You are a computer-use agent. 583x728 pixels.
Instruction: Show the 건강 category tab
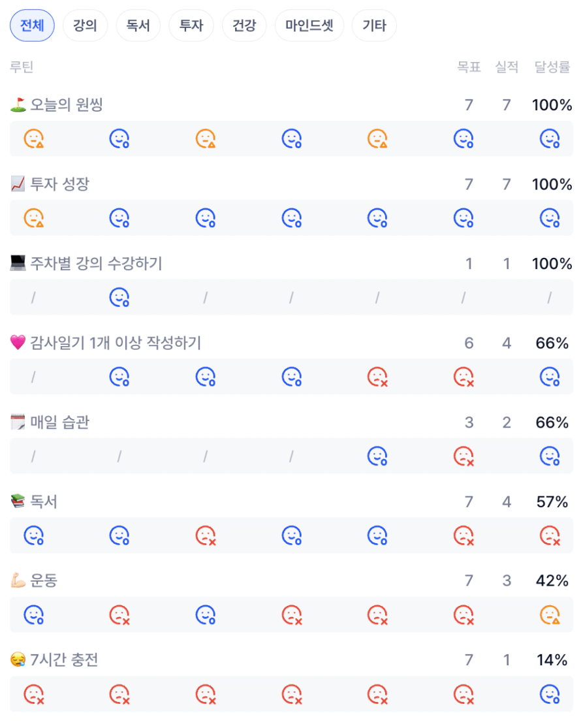coord(244,26)
